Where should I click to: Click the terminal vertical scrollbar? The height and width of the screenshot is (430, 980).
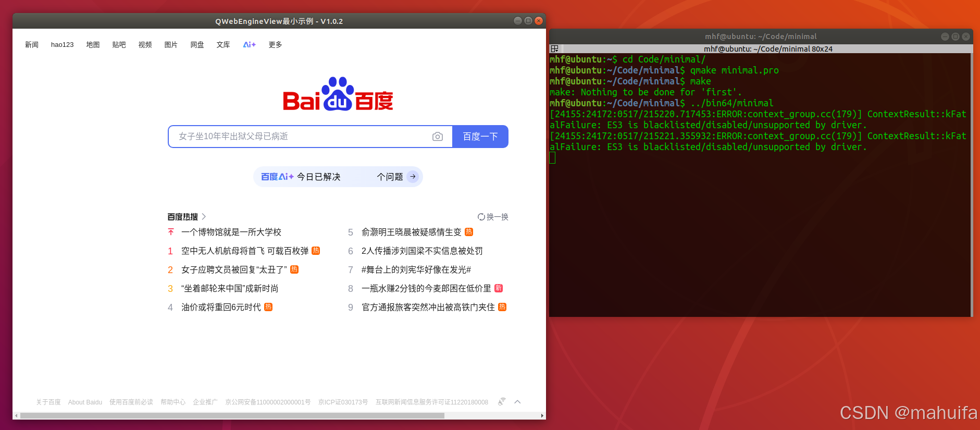tap(972, 185)
